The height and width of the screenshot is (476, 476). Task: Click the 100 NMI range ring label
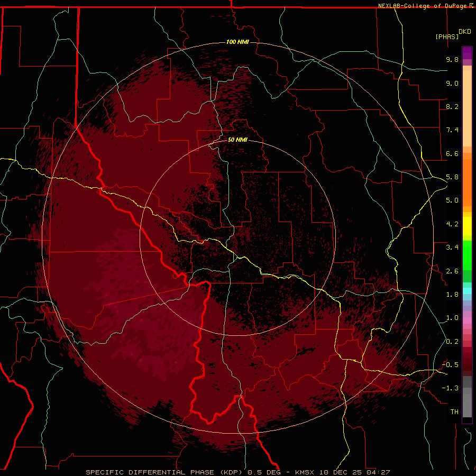coord(237,42)
